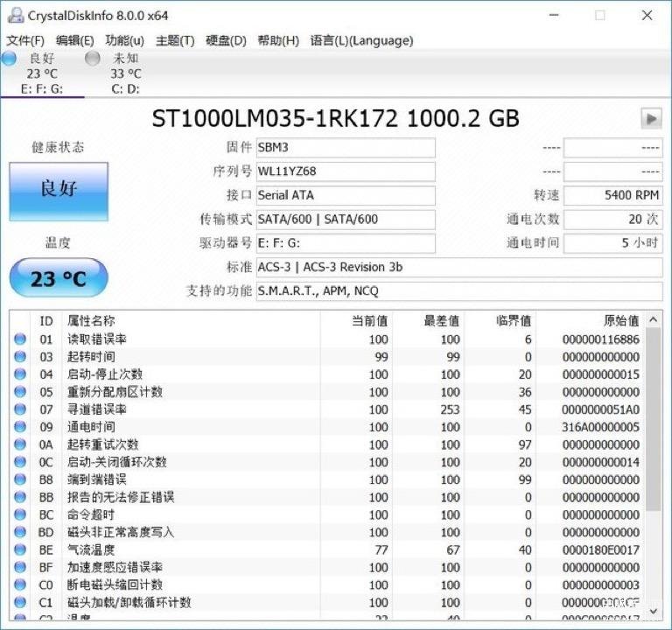Click the interface field Serial ATA
Viewport: 672px width, 630px height.
(x=346, y=196)
